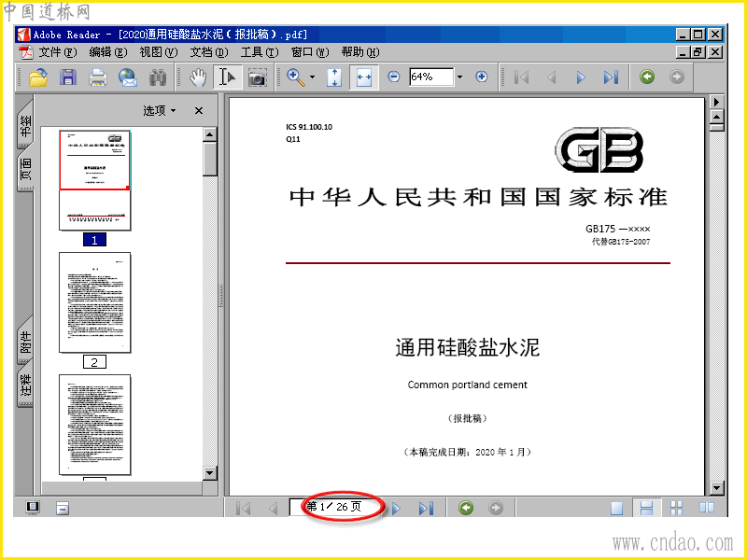This screenshot has width=747, height=560.
Task: Open search with the binoculars icon
Action: pos(157,77)
